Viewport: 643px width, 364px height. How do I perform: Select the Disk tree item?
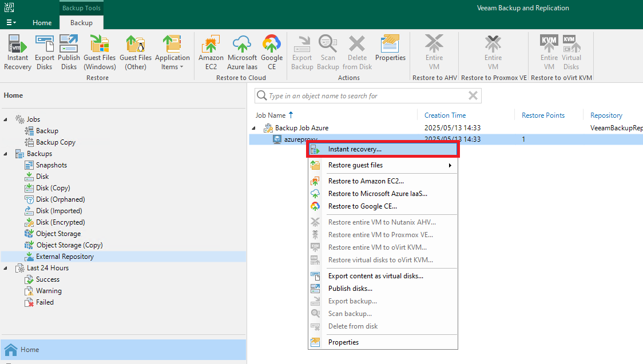[42, 177]
